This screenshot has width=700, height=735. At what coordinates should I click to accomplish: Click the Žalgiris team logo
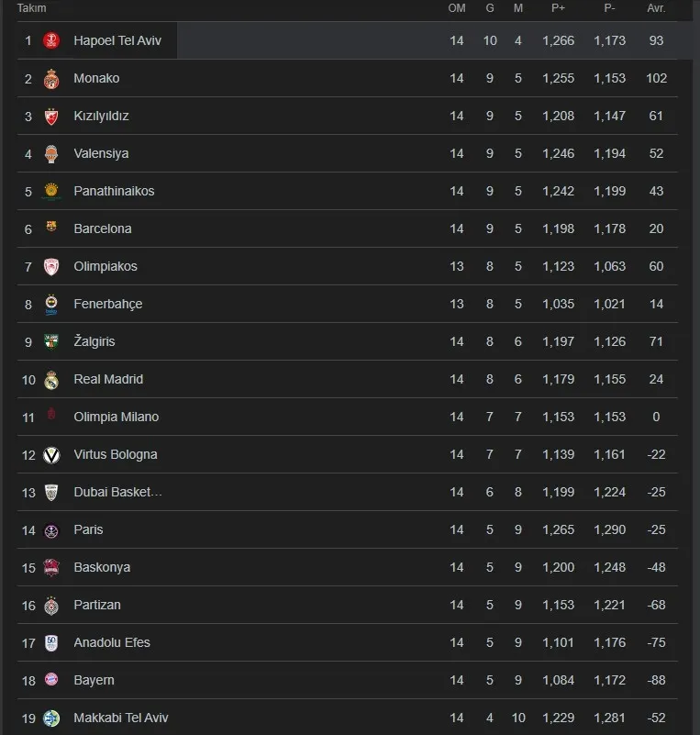51,342
